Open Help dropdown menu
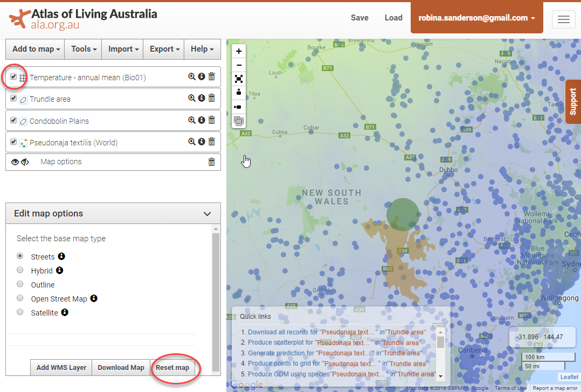The height and width of the screenshot is (392, 581). pyautogui.click(x=202, y=49)
